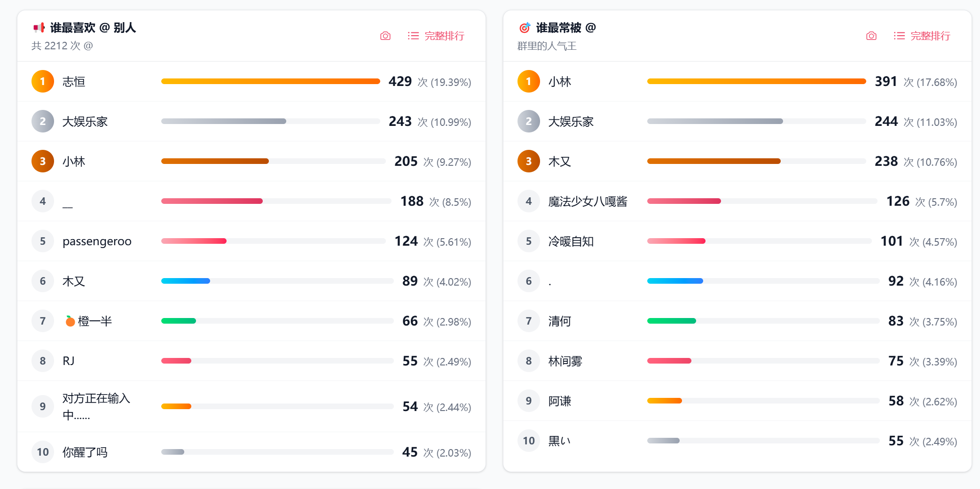Viewport: 980px width, 489px height.
Task: Click silver rank 2 badge in the 谁最常被@ card
Action: pyautogui.click(x=529, y=122)
